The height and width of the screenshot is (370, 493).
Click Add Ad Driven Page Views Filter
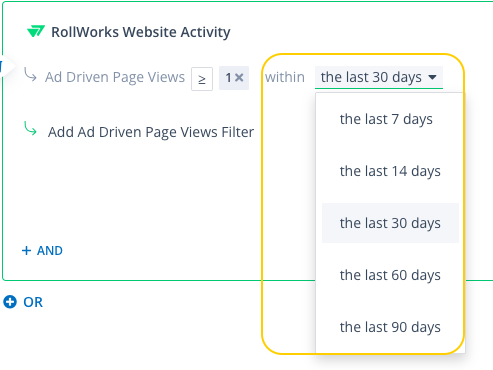151,132
